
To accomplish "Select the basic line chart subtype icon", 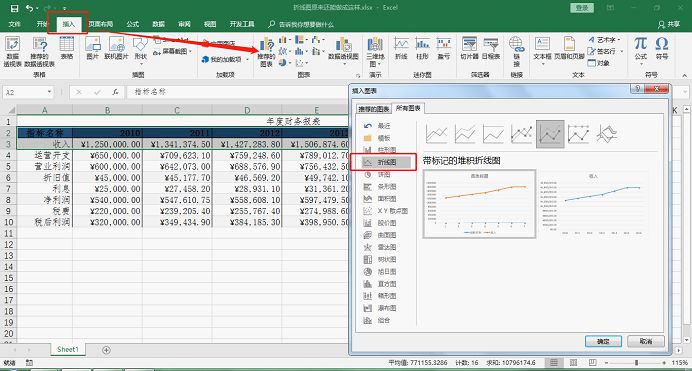I will [436, 134].
